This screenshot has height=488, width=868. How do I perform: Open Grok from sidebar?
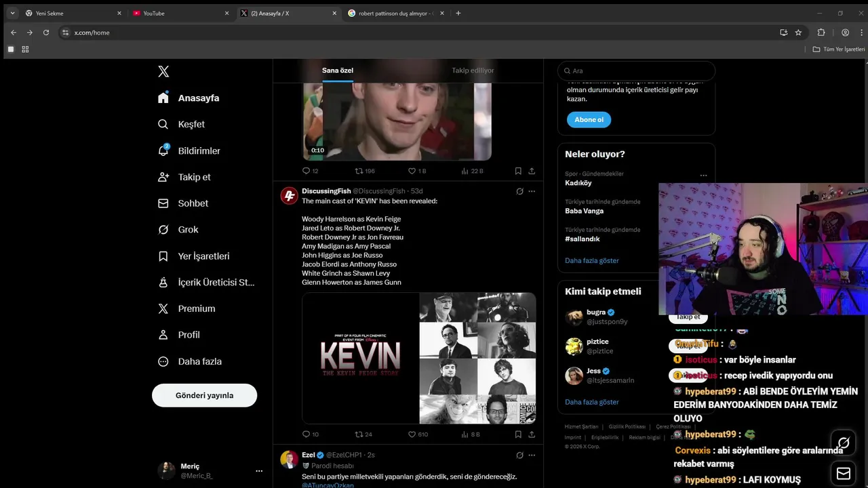178,230
